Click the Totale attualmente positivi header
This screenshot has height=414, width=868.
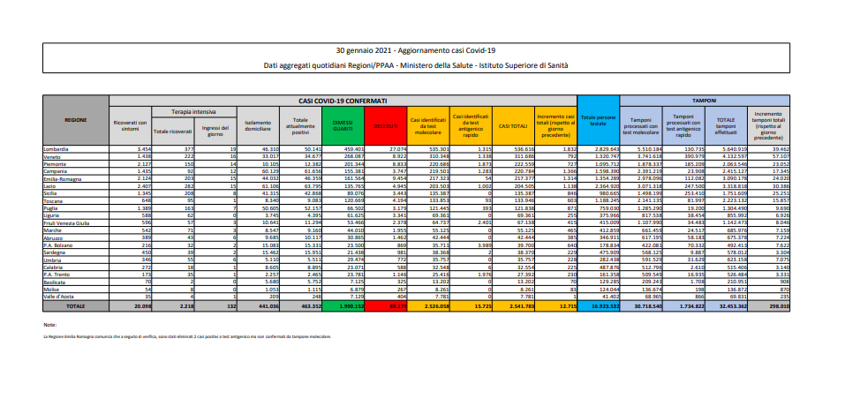coord(299,126)
